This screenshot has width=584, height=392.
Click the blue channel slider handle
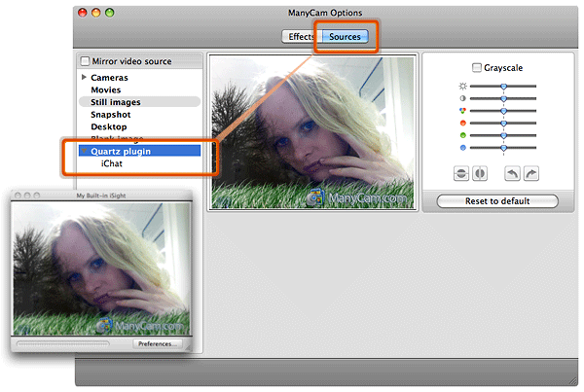coord(503,148)
